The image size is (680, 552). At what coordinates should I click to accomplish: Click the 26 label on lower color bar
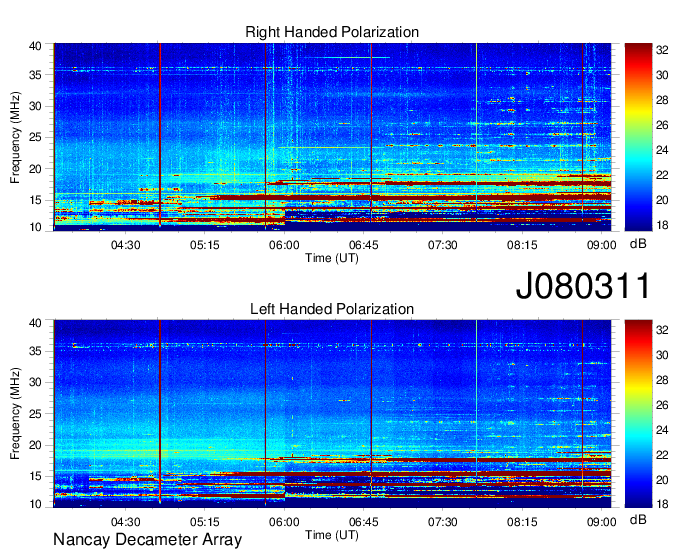coord(662,405)
